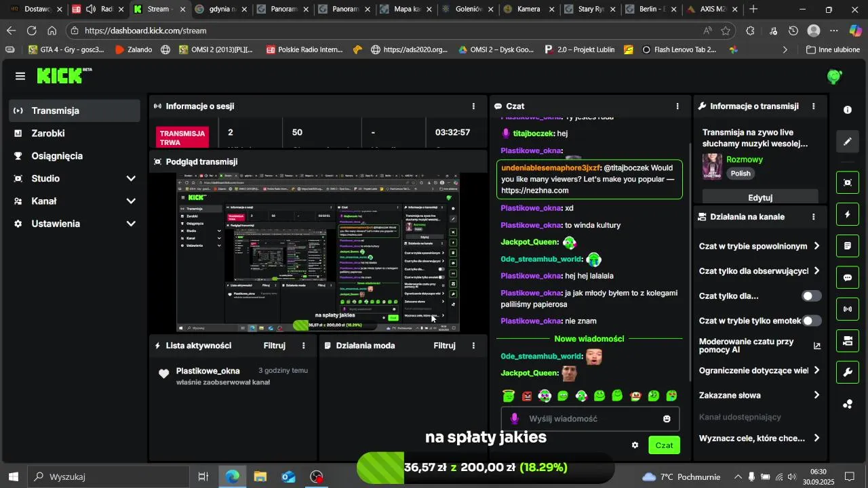Open the Rozmowy category link
Screen dimensions: 868x488
point(745,159)
